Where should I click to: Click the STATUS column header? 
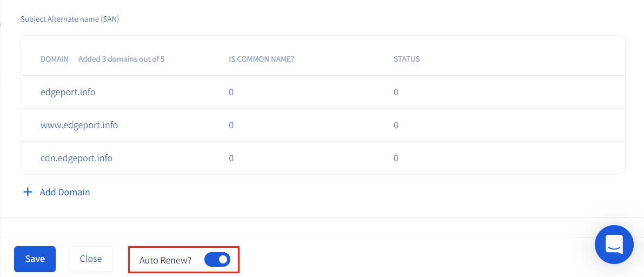[407, 59]
